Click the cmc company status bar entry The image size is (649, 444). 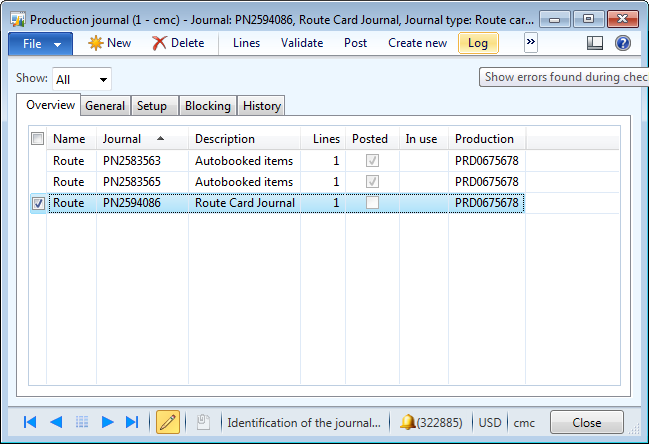tap(524, 422)
